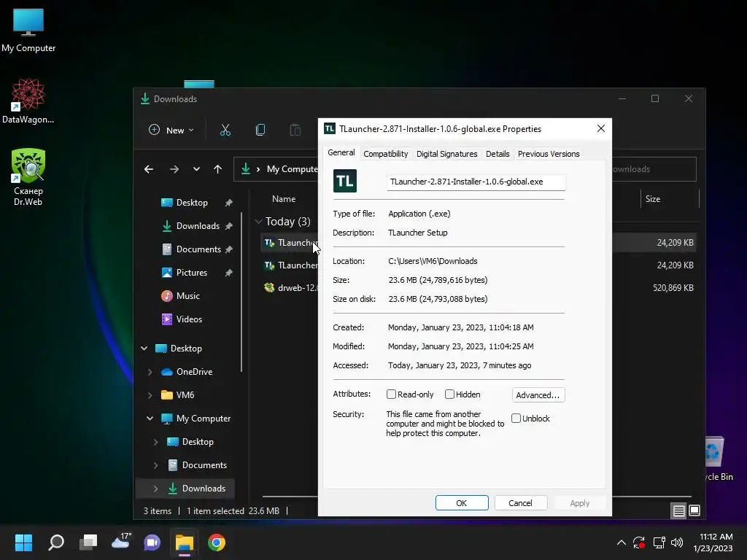Image resolution: width=747 pixels, height=560 pixels.
Task: Open the Chat app on taskbar
Action: tap(152, 542)
